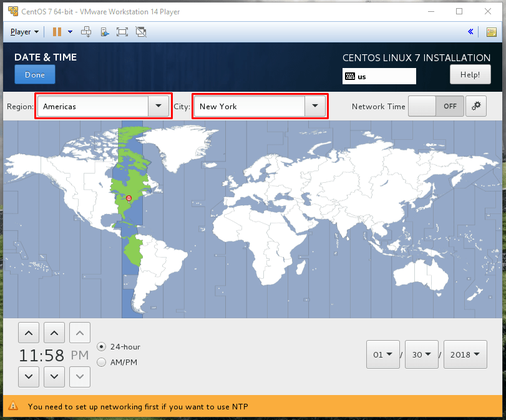Click the warning triangle icon
Viewport: 506px width, 420px height.
pyautogui.click(x=13, y=406)
